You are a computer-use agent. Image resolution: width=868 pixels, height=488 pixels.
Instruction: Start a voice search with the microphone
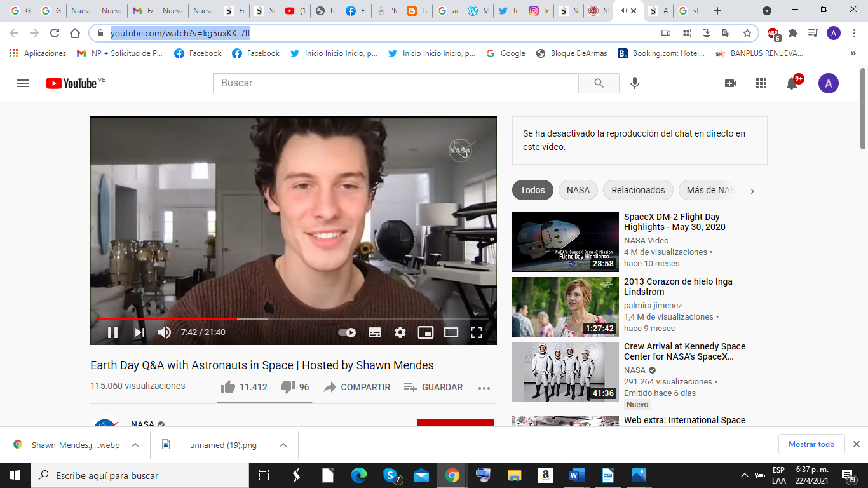(x=634, y=83)
